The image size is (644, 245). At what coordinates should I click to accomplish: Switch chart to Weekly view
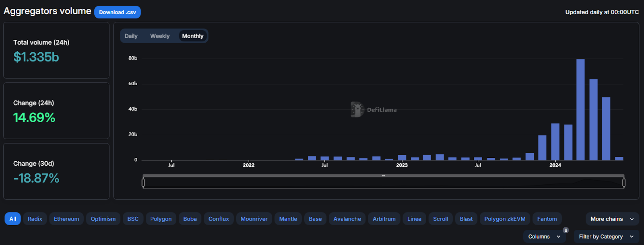[x=160, y=36]
